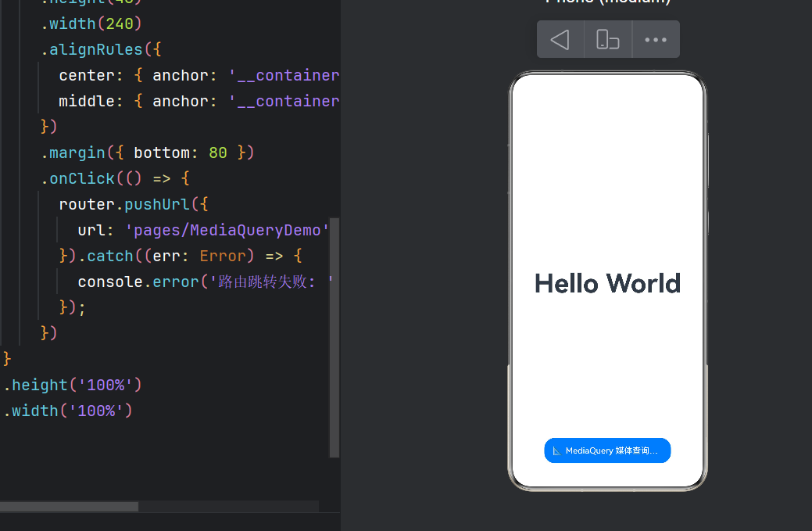Click the 'pages/MediaQueryDemo' url string
Image resolution: width=812 pixels, height=531 pixels.
227,230
